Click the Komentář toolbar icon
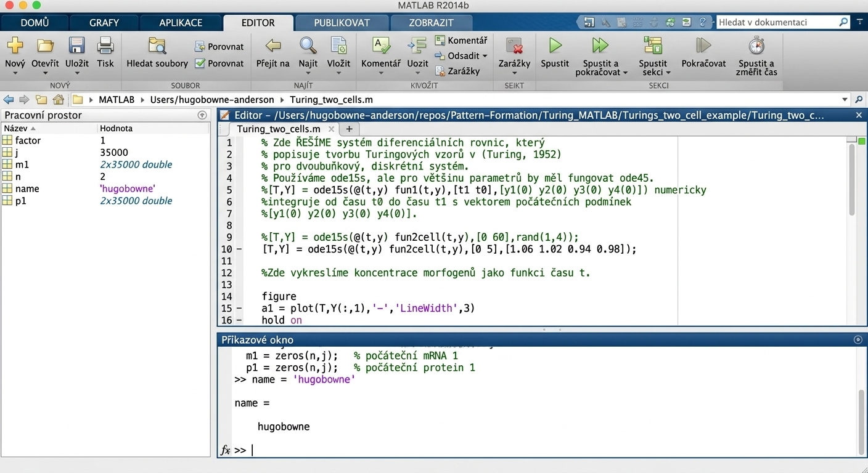Viewport: 868px width, 473px height. click(x=380, y=46)
